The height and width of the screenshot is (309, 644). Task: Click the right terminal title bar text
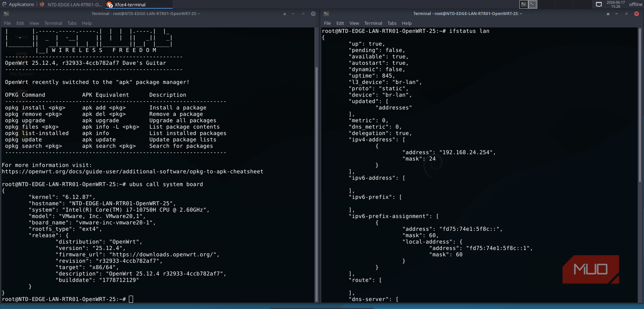pyautogui.click(x=468, y=14)
